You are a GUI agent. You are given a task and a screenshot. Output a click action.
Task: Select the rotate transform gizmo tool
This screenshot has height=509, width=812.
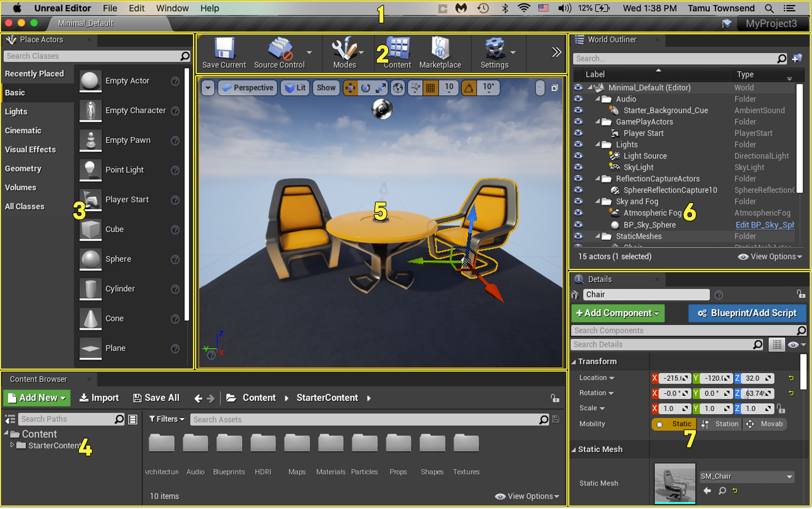(365, 88)
